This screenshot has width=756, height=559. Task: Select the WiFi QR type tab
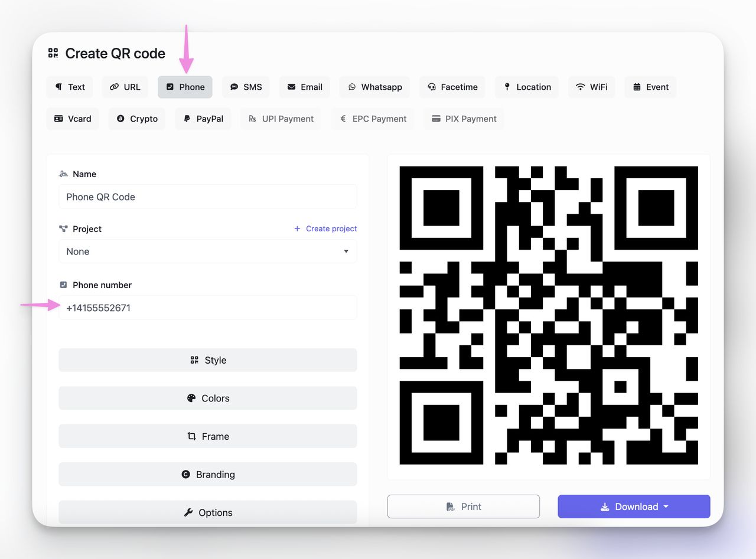pos(591,87)
